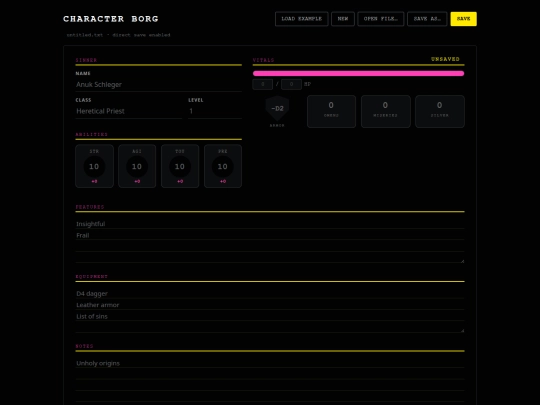Click the untitled.txt file status text

coord(118,35)
